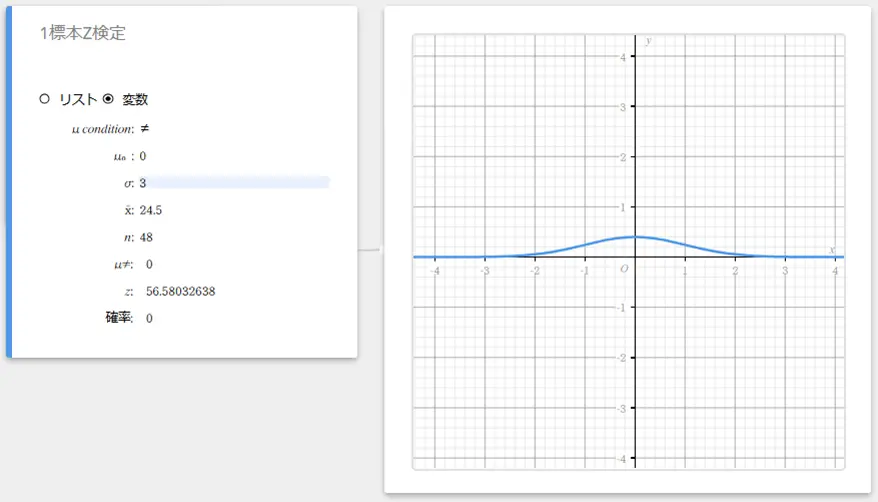Click the n value 48
Screen dimensions: 878x502
coord(147,237)
